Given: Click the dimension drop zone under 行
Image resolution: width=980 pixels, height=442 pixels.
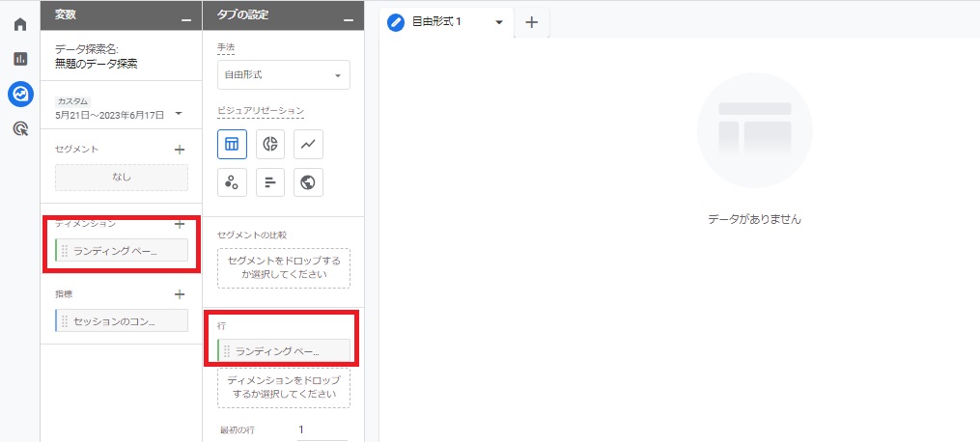Looking at the screenshot, I should tap(284, 387).
